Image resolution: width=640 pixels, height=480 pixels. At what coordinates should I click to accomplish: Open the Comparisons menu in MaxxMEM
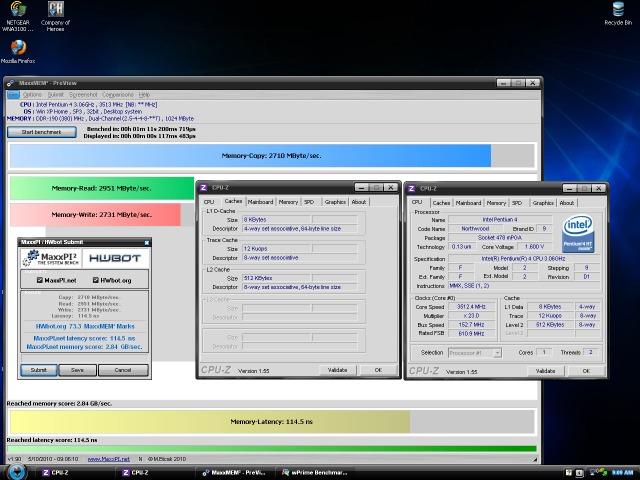click(x=118, y=95)
